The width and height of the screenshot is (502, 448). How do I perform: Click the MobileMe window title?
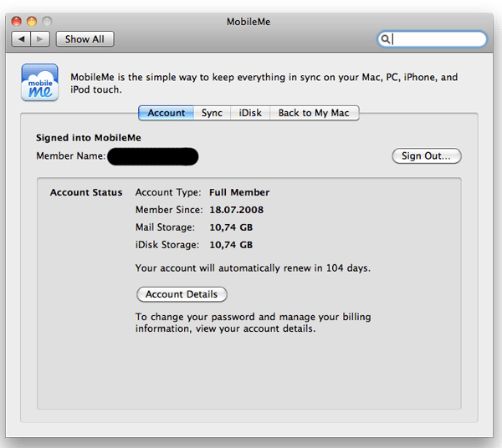pyautogui.click(x=248, y=22)
